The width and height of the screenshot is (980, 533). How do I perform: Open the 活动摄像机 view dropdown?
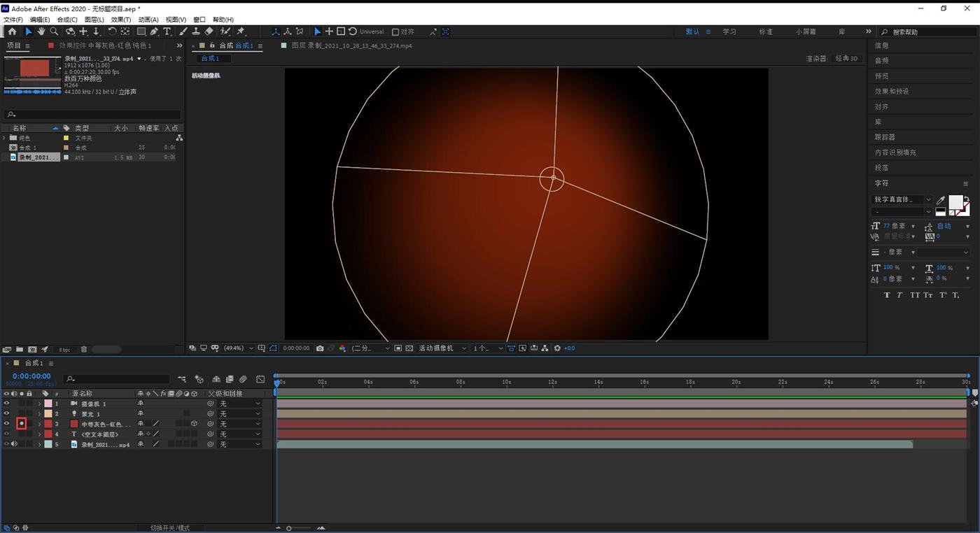441,348
